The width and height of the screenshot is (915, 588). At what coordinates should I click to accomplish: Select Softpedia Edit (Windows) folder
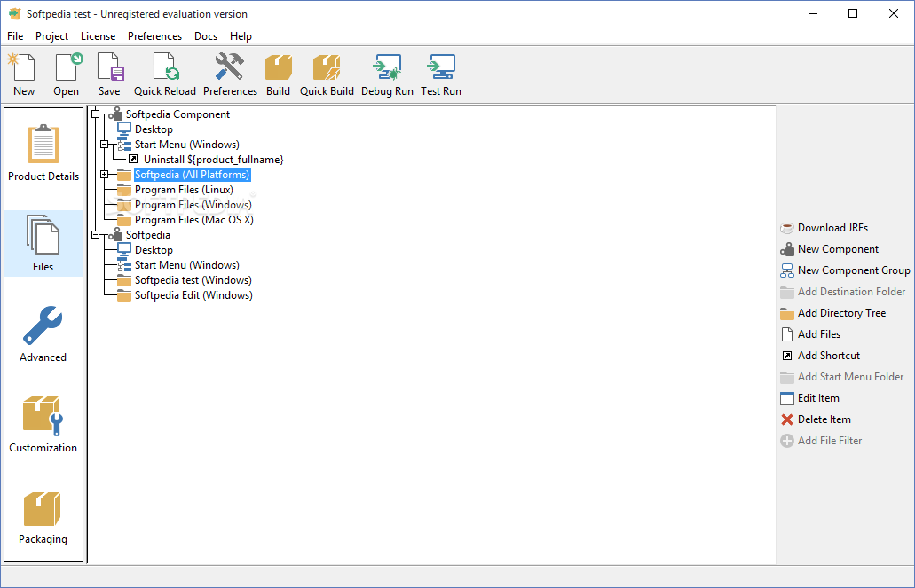[x=193, y=295]
